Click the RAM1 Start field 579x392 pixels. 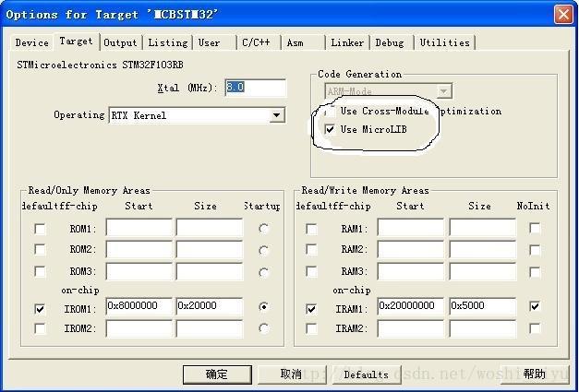click(x=411, y=228)
